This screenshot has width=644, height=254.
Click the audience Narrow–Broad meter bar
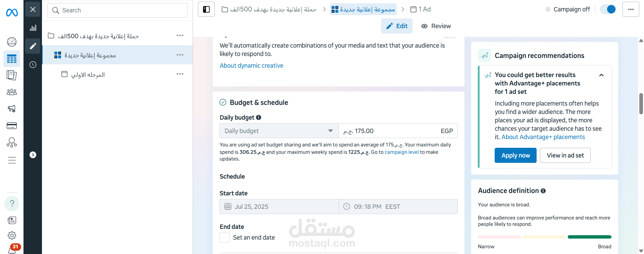pos(544,237)
